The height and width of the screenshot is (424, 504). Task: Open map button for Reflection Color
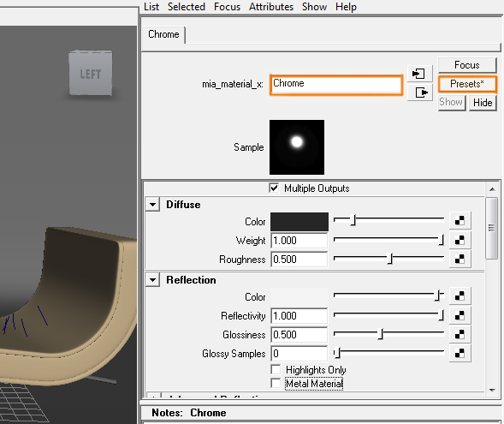coord(460,296)
